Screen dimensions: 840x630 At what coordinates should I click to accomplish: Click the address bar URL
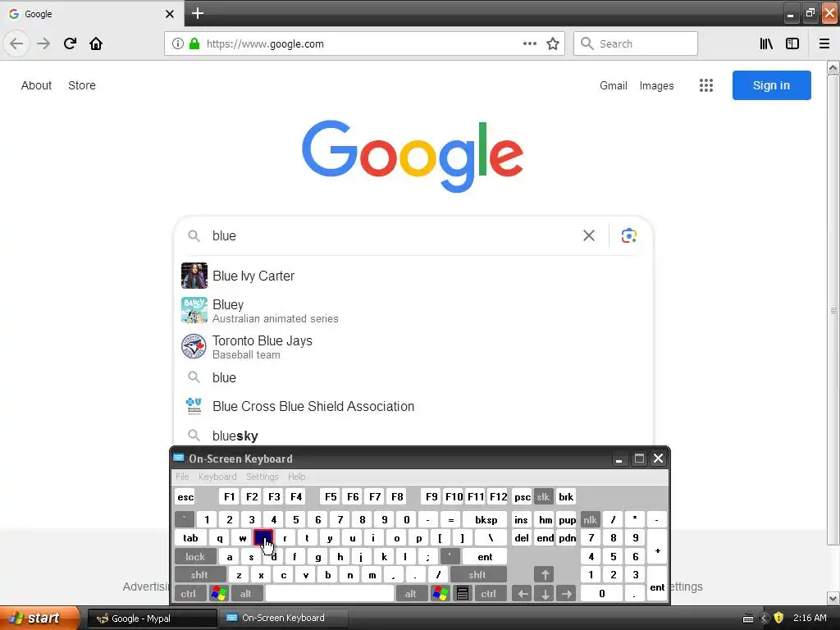point(265,44)
